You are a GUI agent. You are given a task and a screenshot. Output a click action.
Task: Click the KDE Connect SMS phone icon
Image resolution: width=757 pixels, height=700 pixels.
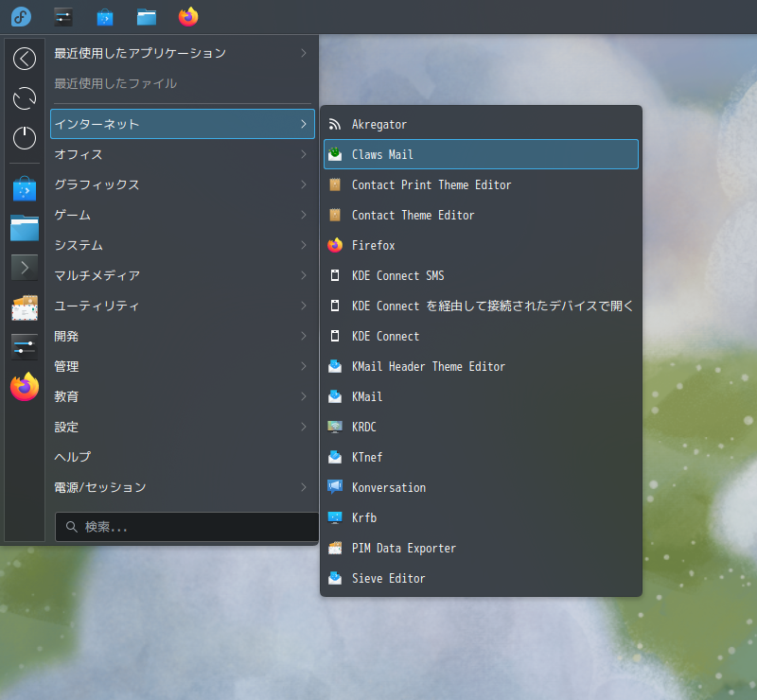[335, 275]
